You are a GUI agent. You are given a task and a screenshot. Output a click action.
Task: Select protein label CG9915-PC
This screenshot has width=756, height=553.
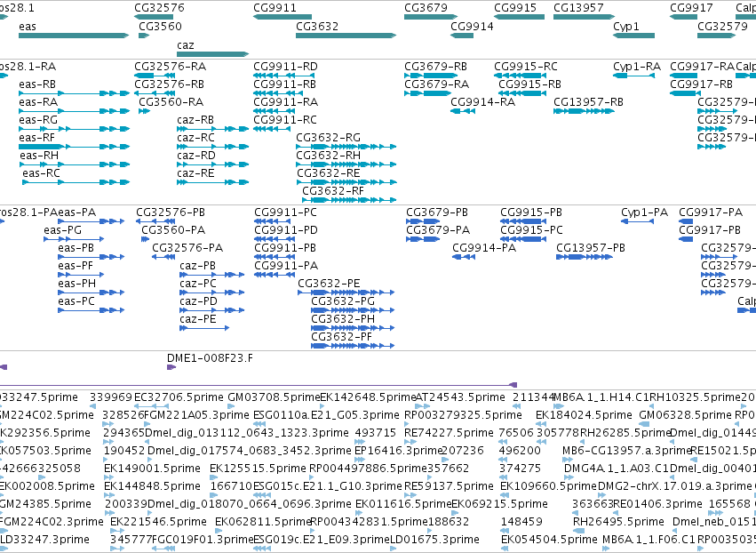coord(531,230)
